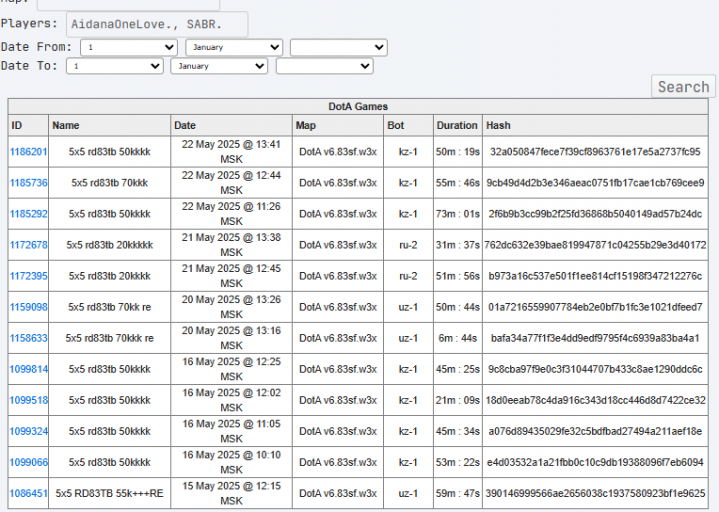Select duration cell '59m : 47s'

click(x=458, y=494)
